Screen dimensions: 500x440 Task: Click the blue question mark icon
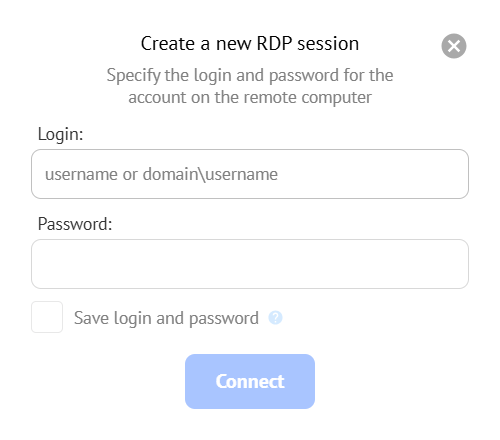pos(275,318)
